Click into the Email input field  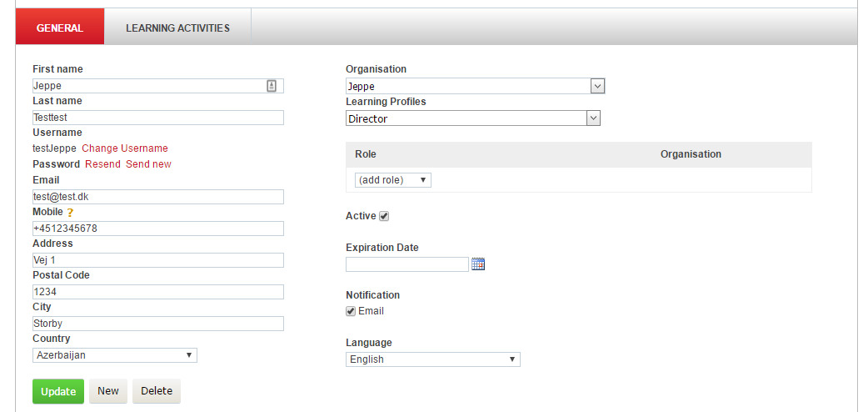158,197
